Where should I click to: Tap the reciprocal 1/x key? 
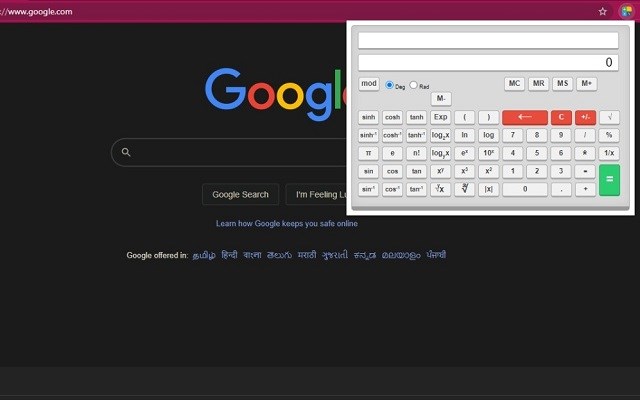coord(609,153)
